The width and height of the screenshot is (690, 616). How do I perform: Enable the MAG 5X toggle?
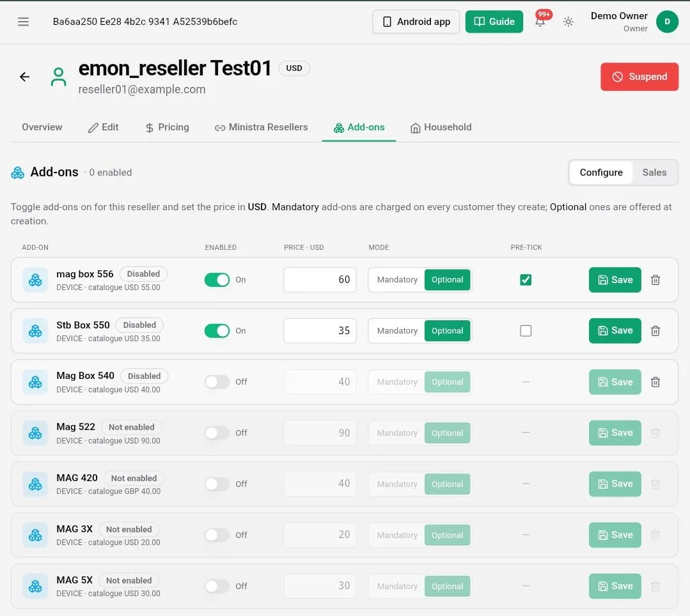pyautogui.click(x=217, y=586)
